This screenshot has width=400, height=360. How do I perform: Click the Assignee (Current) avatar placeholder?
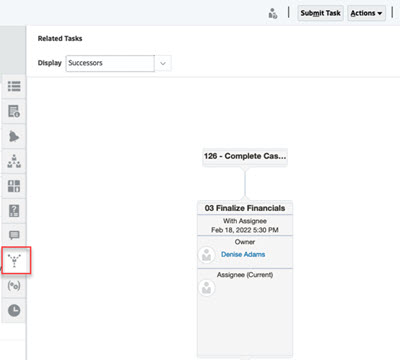coord(207,288)
